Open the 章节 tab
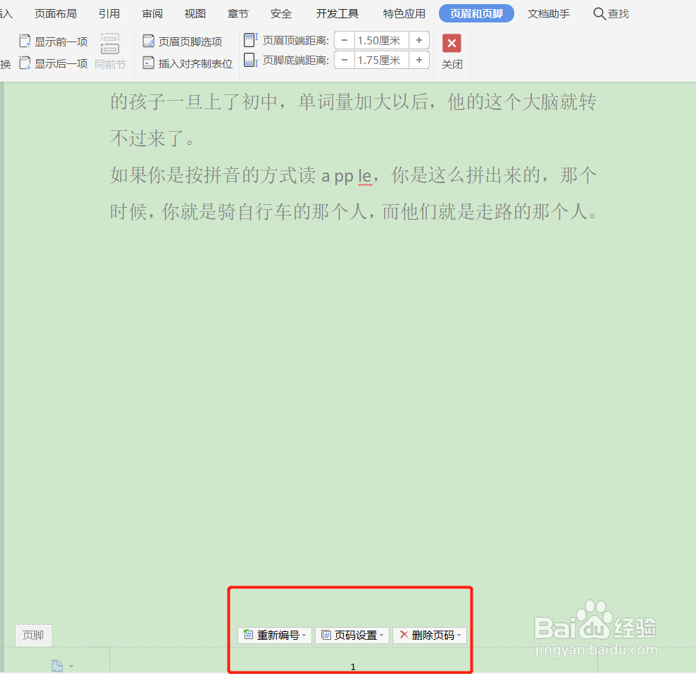 point(238,14)
